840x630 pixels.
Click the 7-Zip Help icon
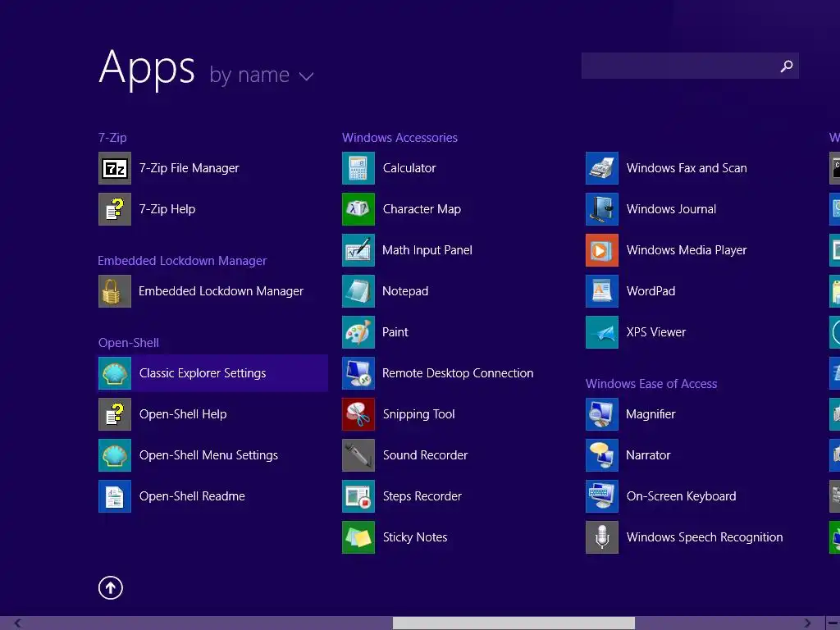(x=115, y=209)
